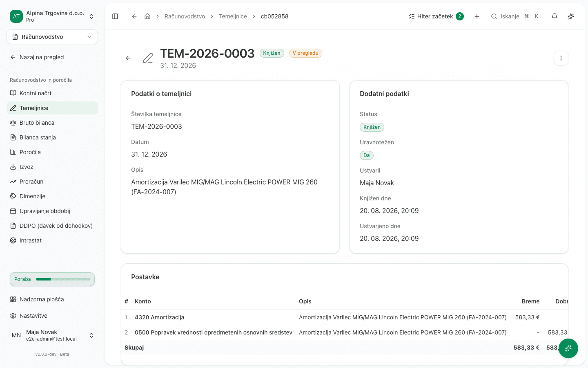Click the top bar back arrow
588x368 pixels.
click(134, 16)
